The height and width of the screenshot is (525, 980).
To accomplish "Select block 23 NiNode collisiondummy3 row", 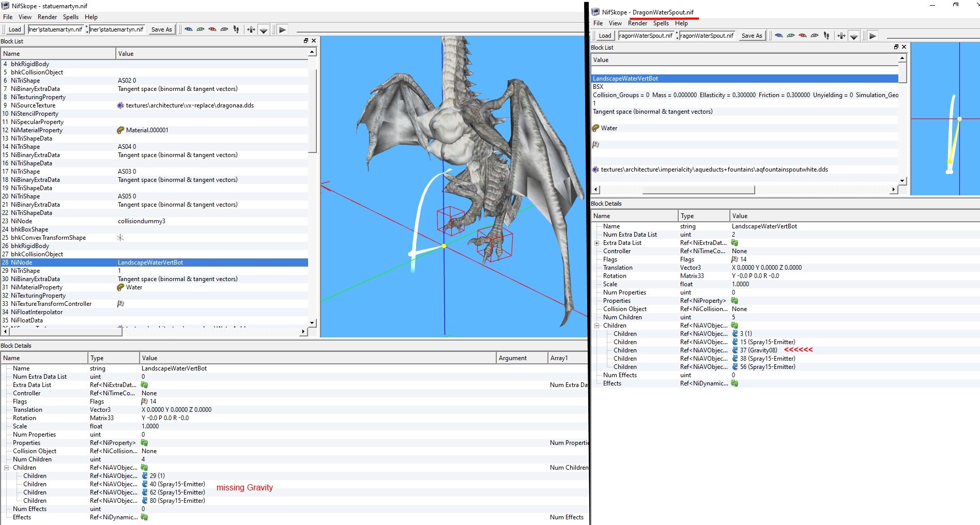I will [x=155, y=221].
